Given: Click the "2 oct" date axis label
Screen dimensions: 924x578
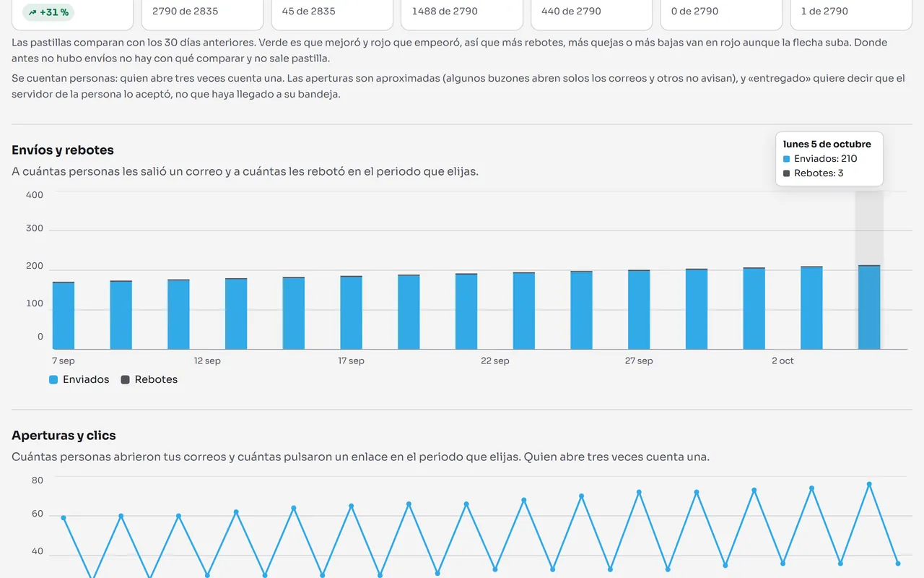Looking at the screenshot, I should [x=783, y=361].
